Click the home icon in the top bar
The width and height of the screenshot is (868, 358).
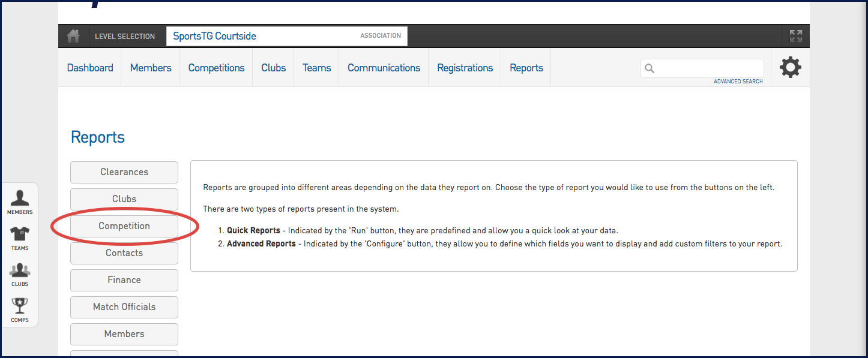pyautogui.click(x=73, y=36)
